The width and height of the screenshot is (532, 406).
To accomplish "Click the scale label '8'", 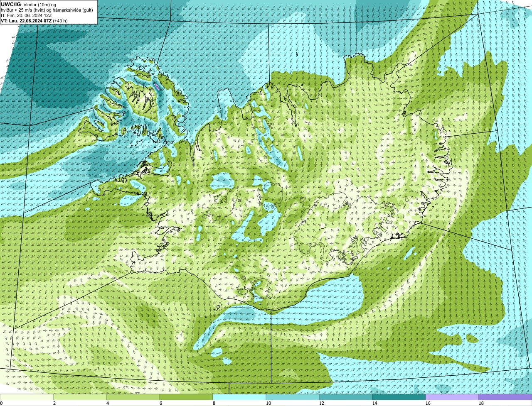I will [x=214, y=403].
